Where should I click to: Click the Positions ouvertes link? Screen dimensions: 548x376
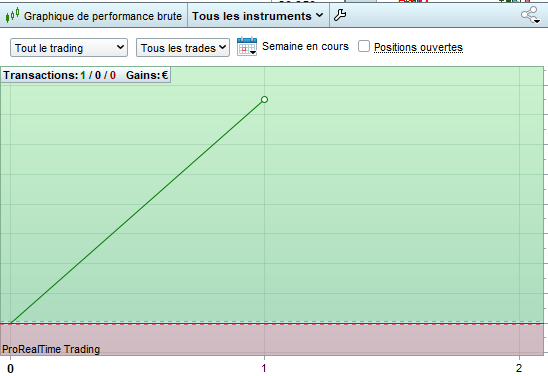(x=418, y=47)
